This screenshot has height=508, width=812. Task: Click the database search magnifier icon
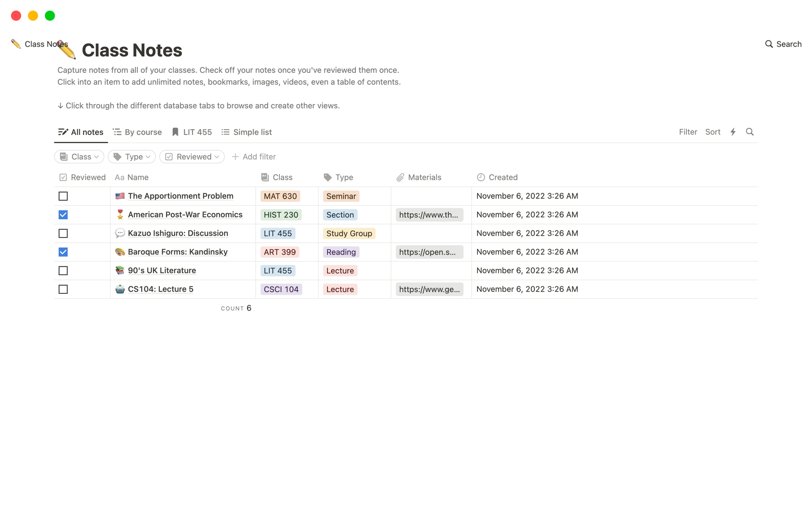tap(749, 132)
